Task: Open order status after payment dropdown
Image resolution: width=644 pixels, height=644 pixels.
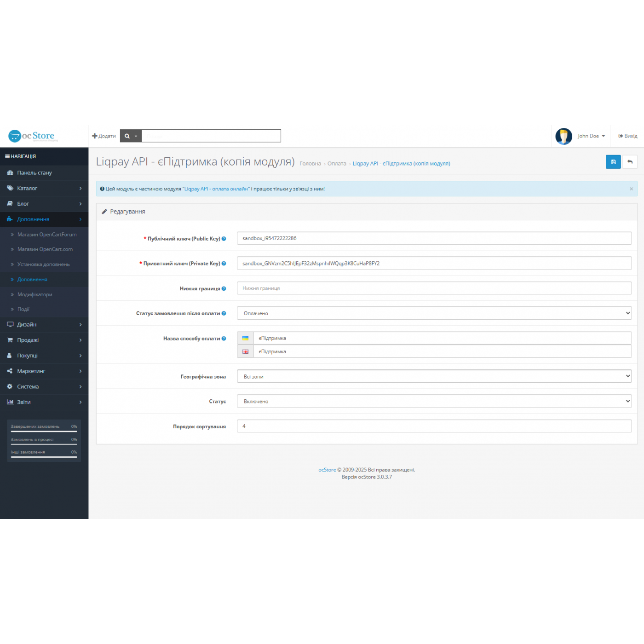Action: 434,313
